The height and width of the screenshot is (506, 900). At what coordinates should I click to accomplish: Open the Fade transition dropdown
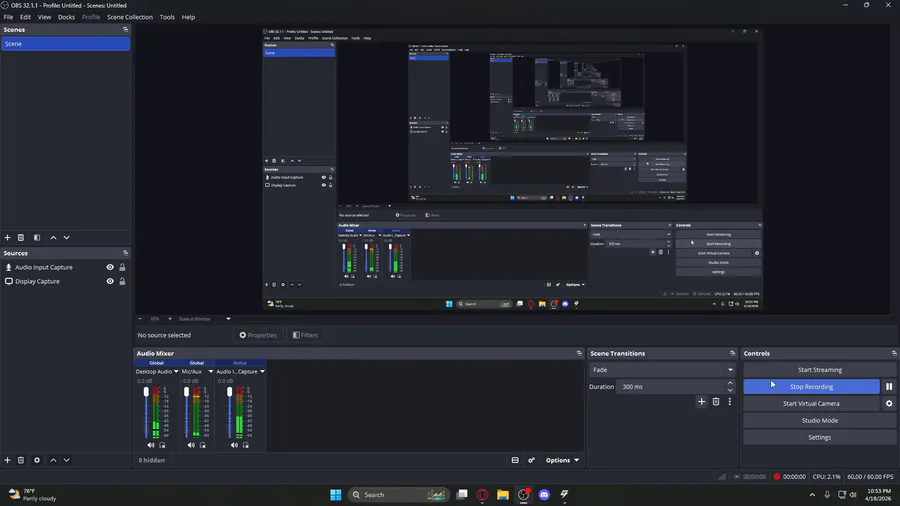click(662, 370)
